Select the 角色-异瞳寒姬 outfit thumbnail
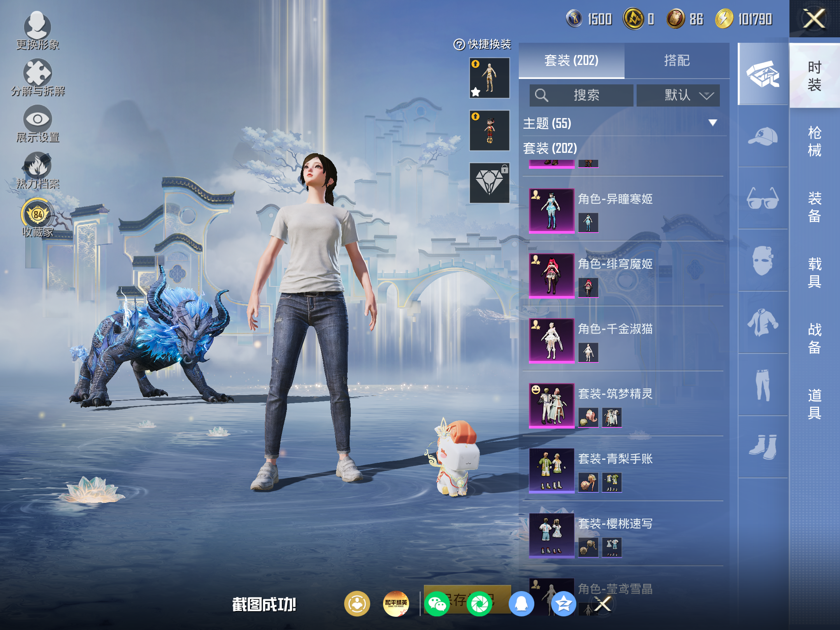This screenshot has width=840, height=630. tap(551, 211)
